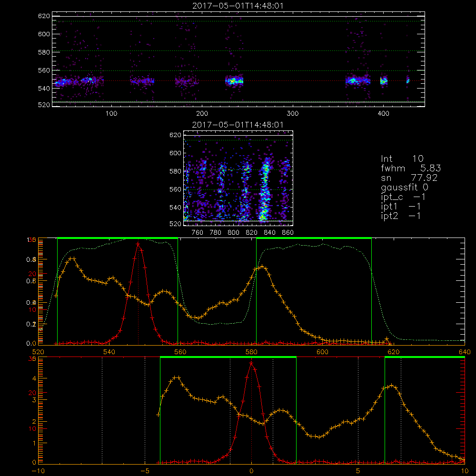The height and width of the screenshot is (476, 476).
Task: Click the bright emission blob right of 400 in top panel
Action: [x=384, y=81]
